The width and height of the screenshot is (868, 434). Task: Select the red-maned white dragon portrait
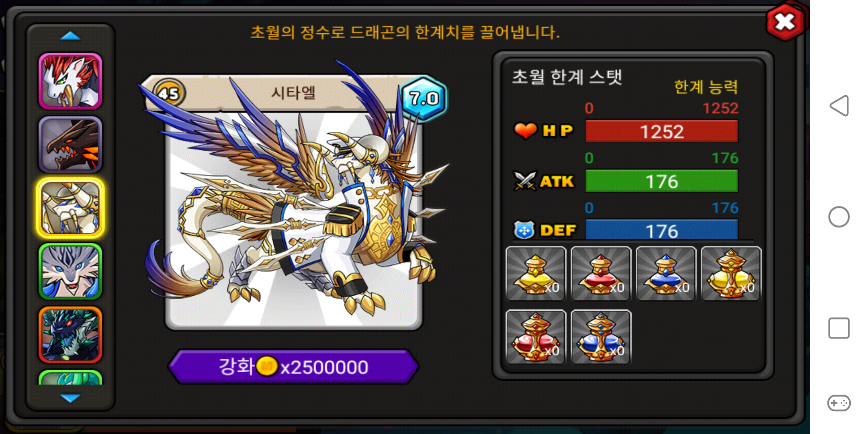tap(70, 81)
